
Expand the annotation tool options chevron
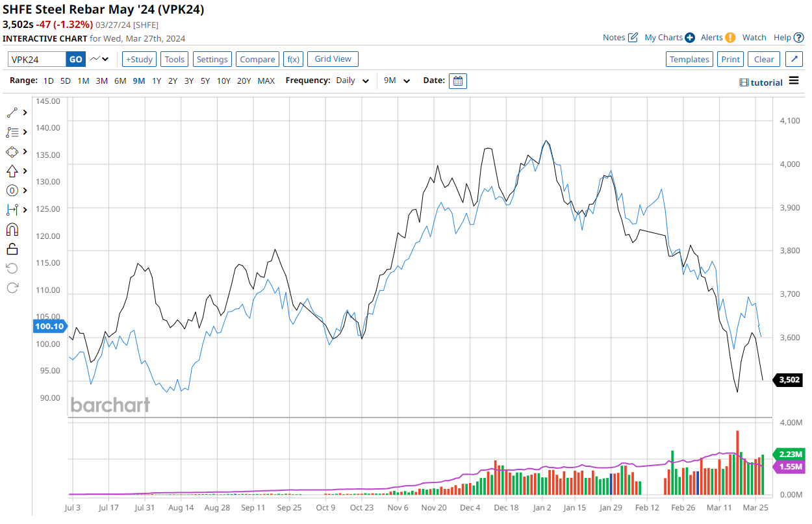pos(25,190)
